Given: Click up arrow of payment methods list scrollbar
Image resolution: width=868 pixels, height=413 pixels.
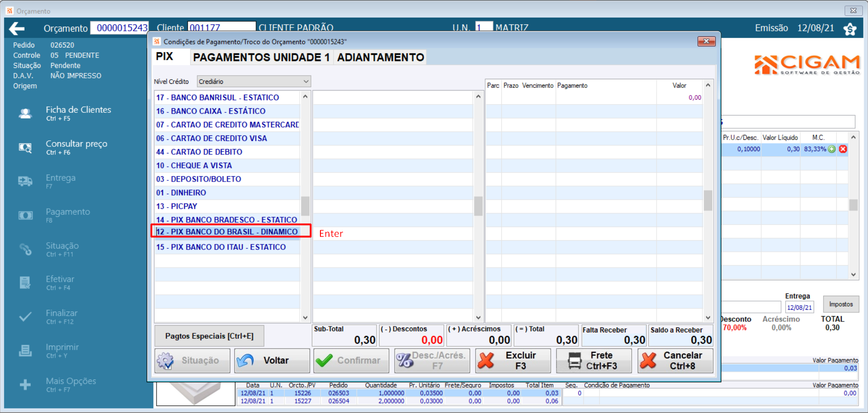Looking at the screenshot, I should point(305,96).
